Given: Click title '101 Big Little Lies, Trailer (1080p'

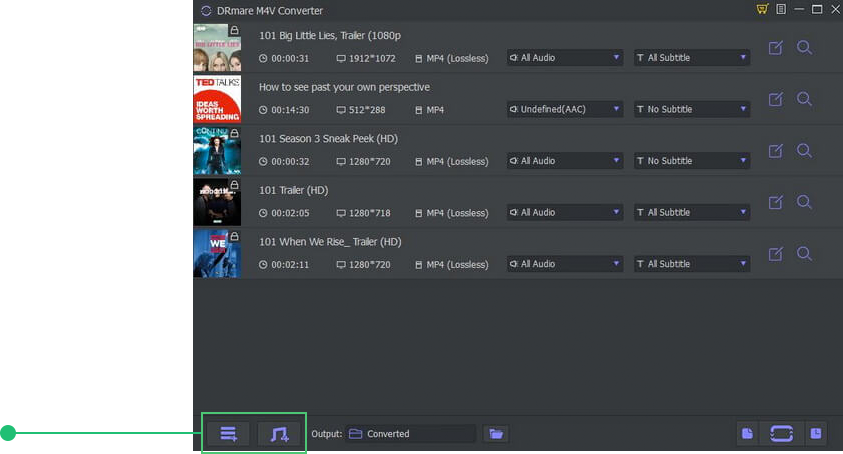Looking at the screenshot, I should (x=330, y=36).
